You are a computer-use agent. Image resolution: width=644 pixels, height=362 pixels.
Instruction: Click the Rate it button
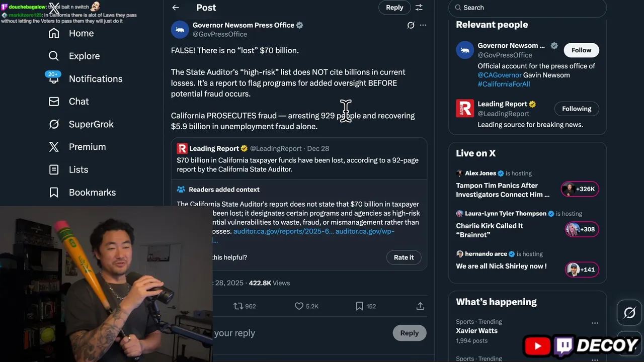point(404,257)
